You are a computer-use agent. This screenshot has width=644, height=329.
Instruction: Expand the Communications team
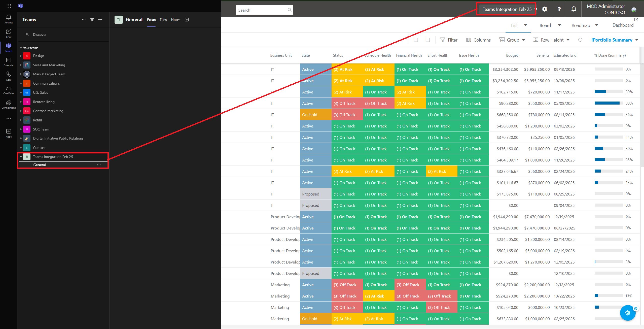click(x=21, y=83)
